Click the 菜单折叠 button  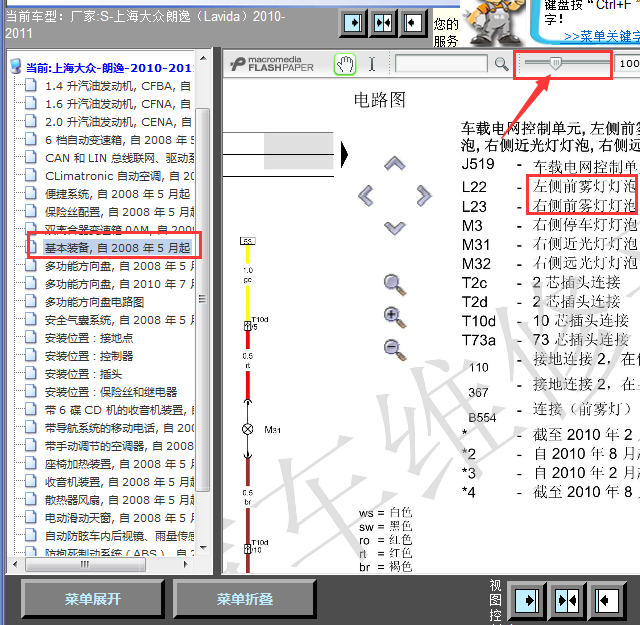click(244, 599)
